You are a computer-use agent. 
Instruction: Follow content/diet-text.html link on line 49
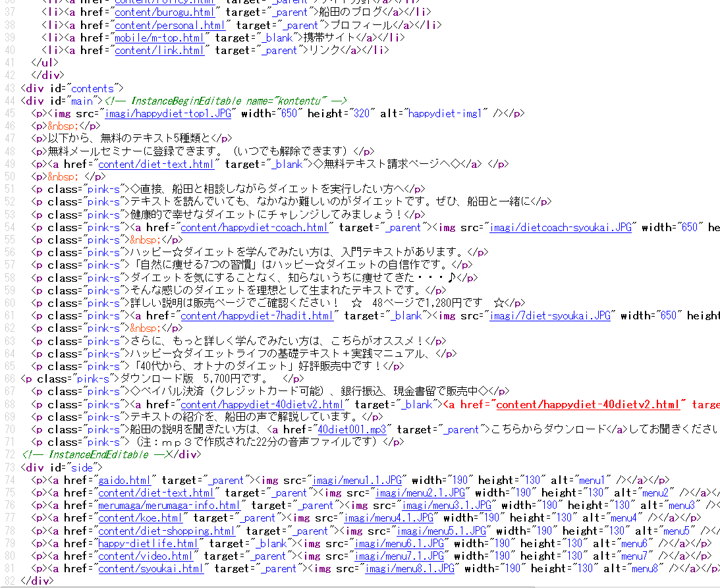[156, 164]
